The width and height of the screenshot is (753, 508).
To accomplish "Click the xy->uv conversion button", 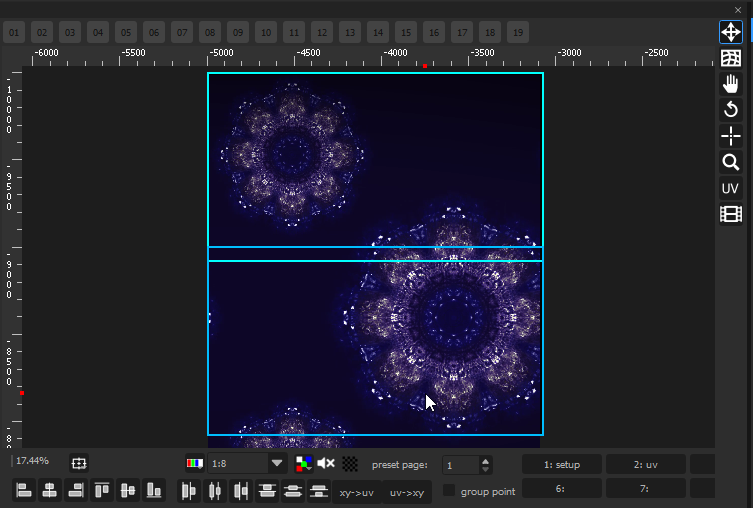I will [356, 492].
